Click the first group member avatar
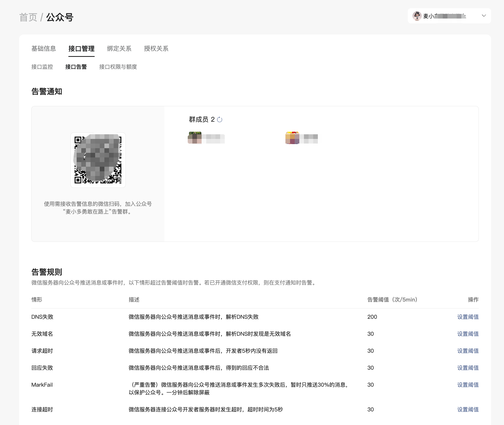This screenshot has width=504, height=425. tap(195, 138)
